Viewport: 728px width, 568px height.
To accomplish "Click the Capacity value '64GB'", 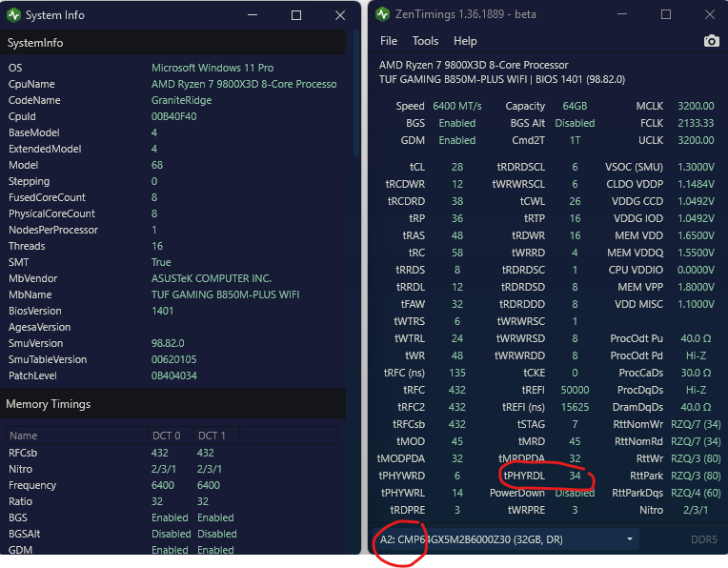I will [575, 106].
